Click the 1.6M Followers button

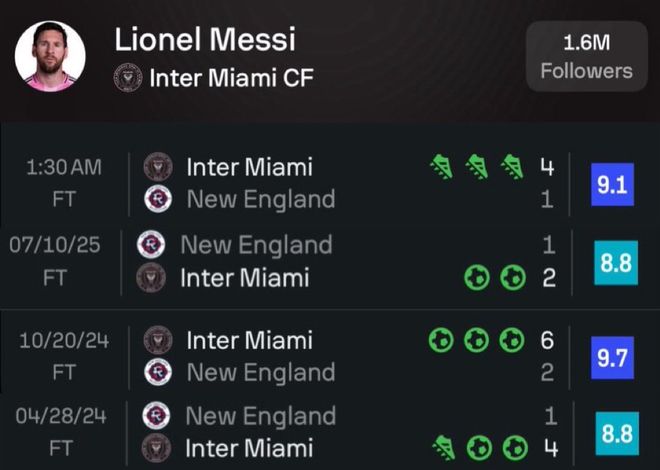[x=586, y=57]
